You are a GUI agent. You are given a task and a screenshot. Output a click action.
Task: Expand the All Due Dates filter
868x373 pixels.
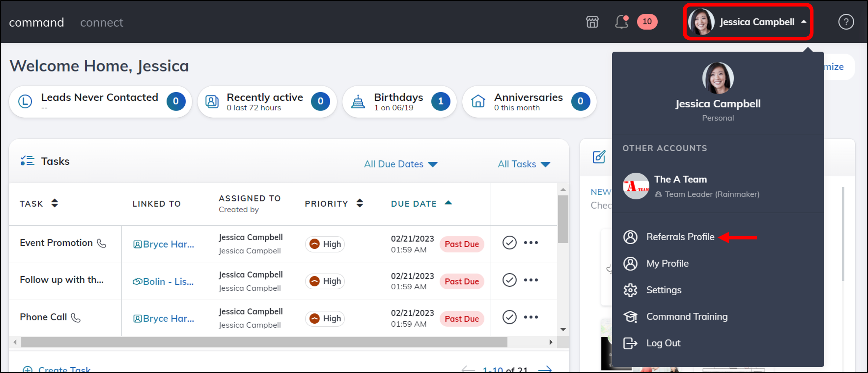[401, 164]
